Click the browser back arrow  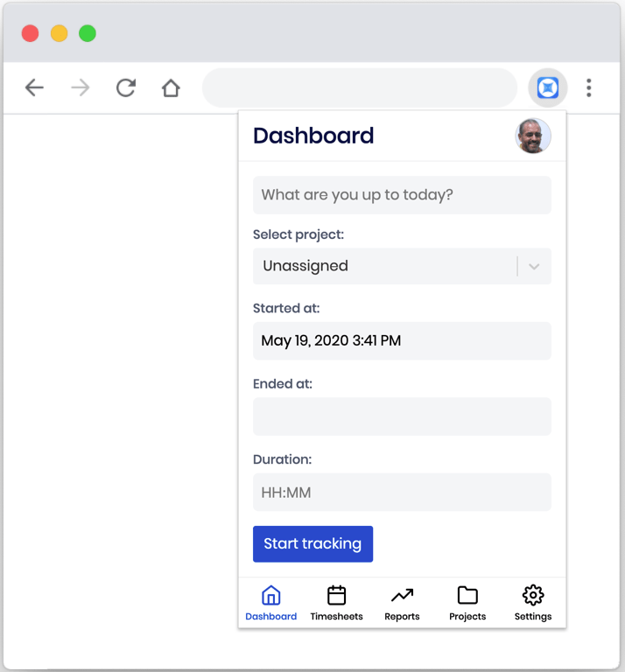[x=34, y=87]
